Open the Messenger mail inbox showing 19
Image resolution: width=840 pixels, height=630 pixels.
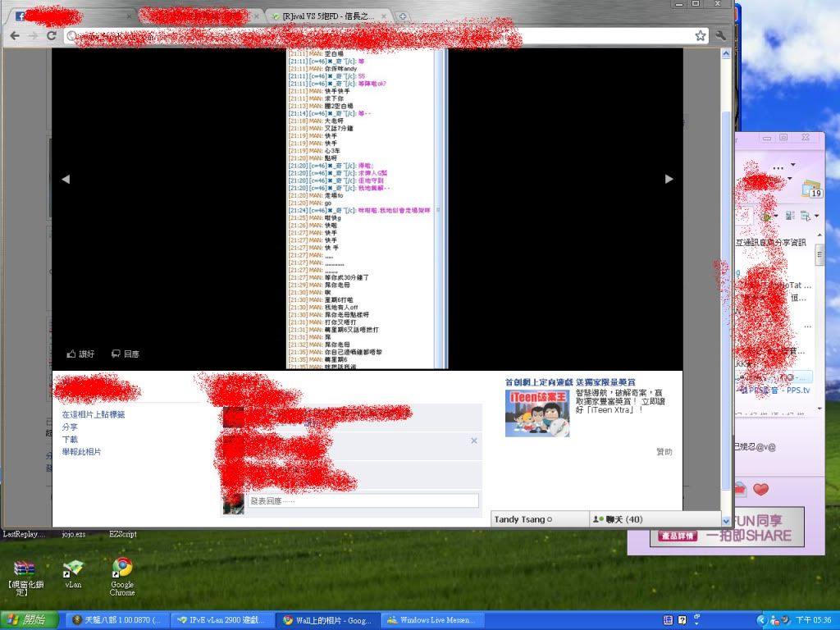click(x=811, y=188)
